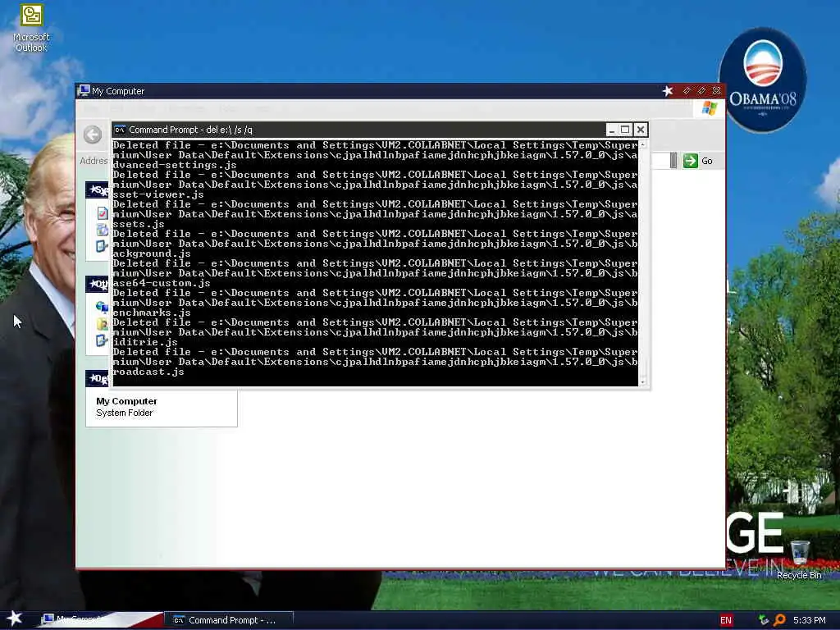Click the Back arrow in My Computer
Screen dimensions: 840x630
click(x=93, y=135)
